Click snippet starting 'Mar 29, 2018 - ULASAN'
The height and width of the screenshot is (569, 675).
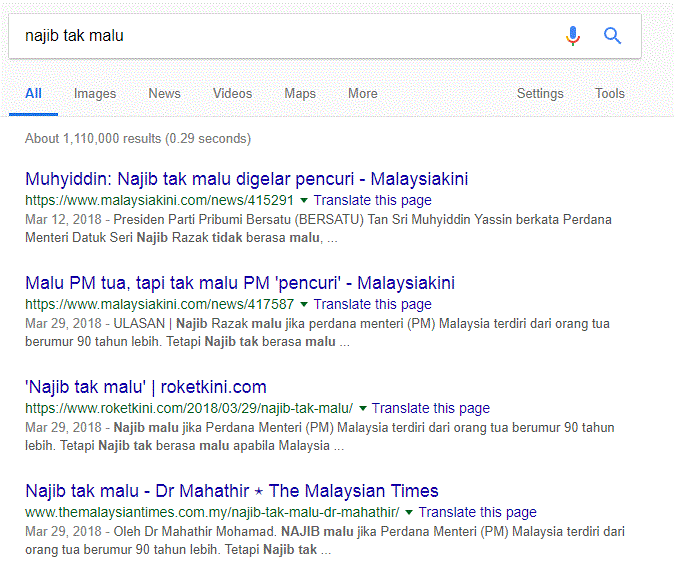[317, 333]
